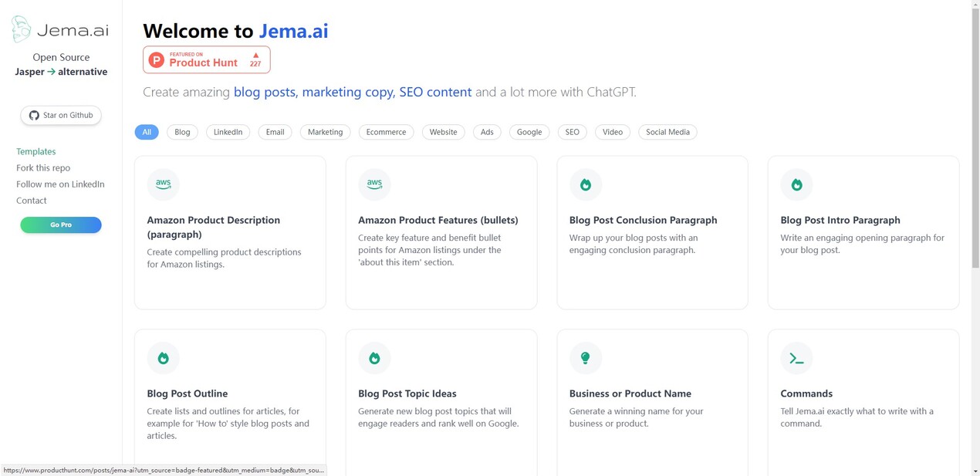Click the Go Pro gradient button
980x476 pixels.
click(x=61, y=225)
